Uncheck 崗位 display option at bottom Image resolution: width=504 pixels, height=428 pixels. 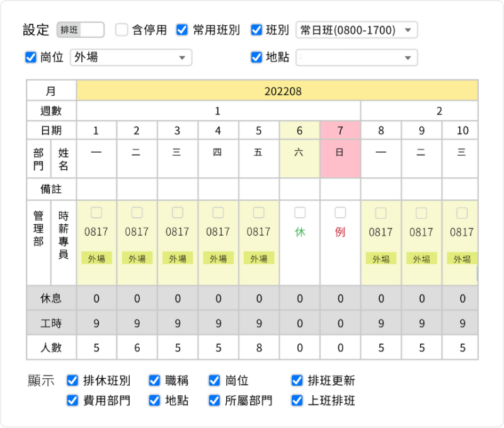(214, 380)
